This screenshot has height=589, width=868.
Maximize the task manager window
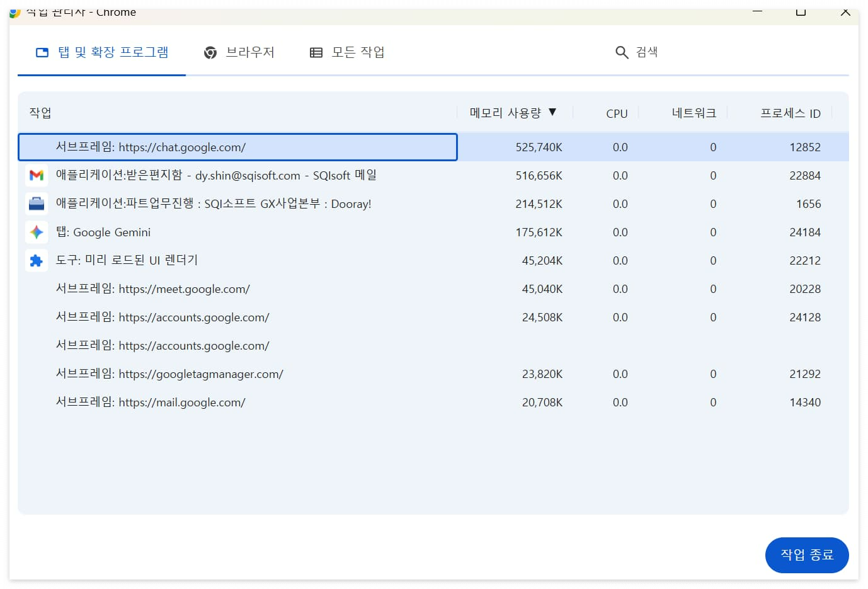(801, 11)
